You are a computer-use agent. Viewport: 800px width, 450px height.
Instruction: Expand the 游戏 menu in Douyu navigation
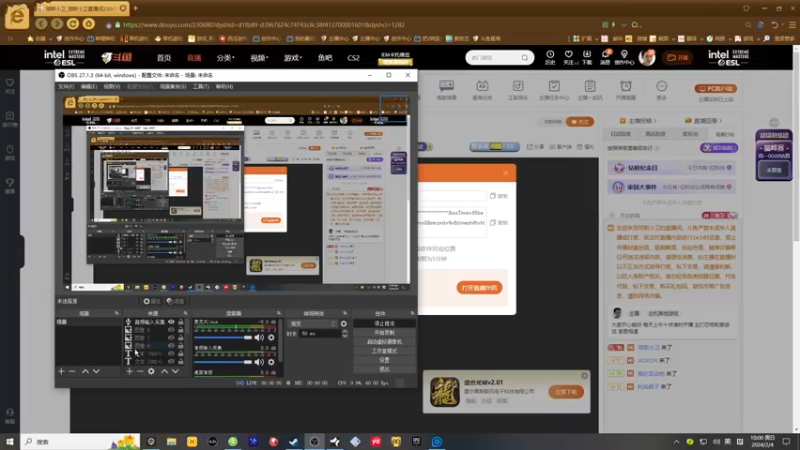(293, 58)
